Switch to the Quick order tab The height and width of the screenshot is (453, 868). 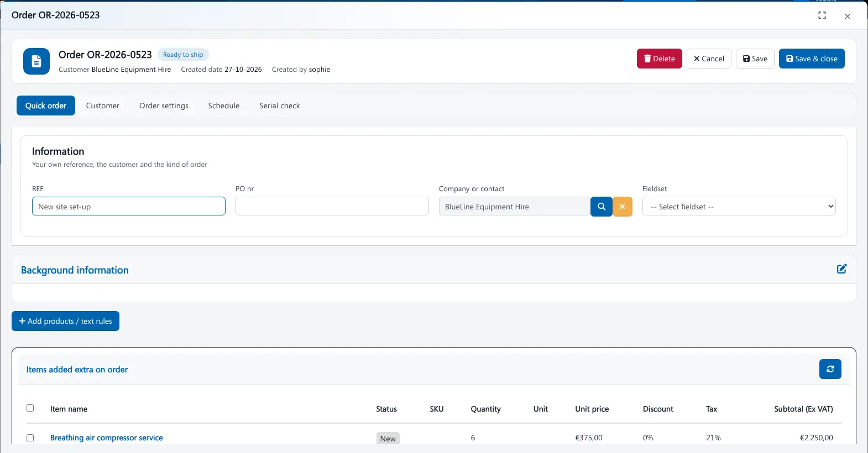click(x=46, y=106)
